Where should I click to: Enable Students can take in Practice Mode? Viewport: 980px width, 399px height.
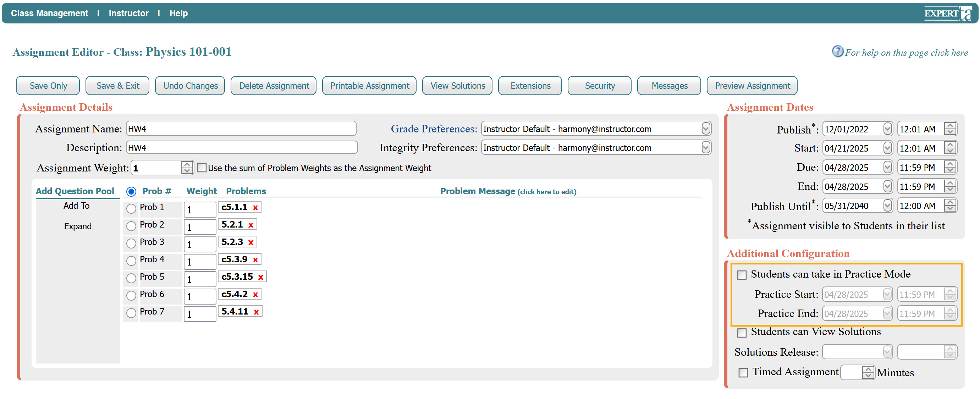point(742,275)
